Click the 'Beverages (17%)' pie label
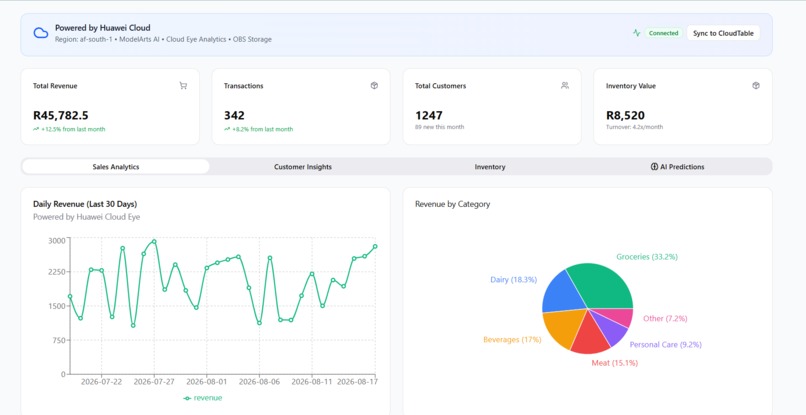Viewport: 806px width, 415px height. click(x=512, y=340)
